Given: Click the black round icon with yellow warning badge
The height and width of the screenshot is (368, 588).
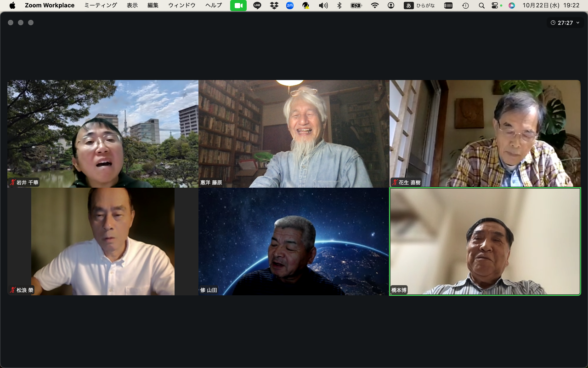Looking at the screenshot, I should [x=306, y=6].
